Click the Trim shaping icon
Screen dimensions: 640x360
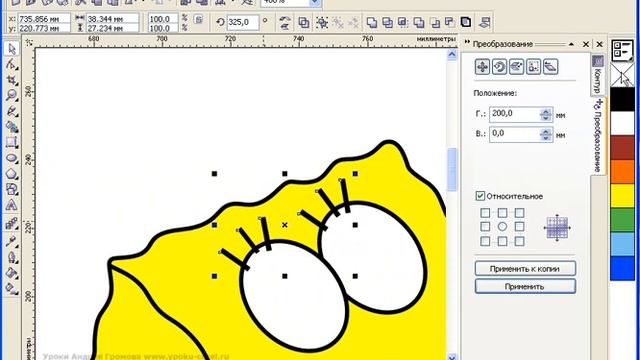(387, 22)
